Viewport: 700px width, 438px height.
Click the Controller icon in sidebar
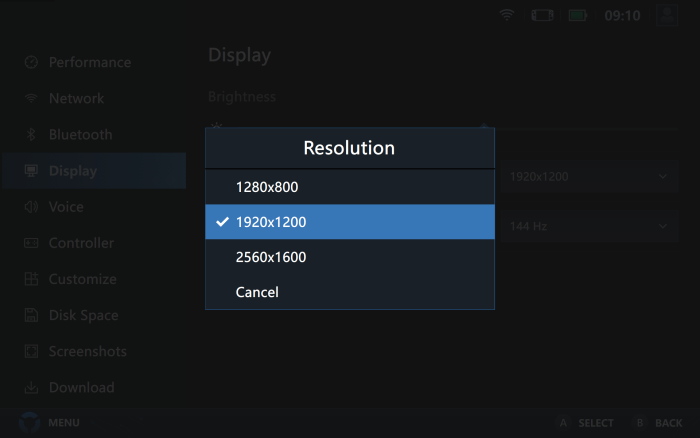[x=31, y=243]
